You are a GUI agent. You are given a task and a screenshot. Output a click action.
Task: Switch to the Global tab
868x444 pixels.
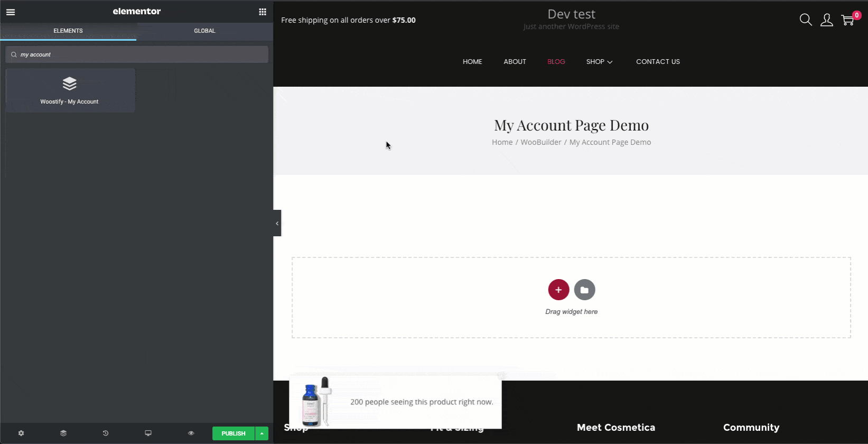click(204, 31)
